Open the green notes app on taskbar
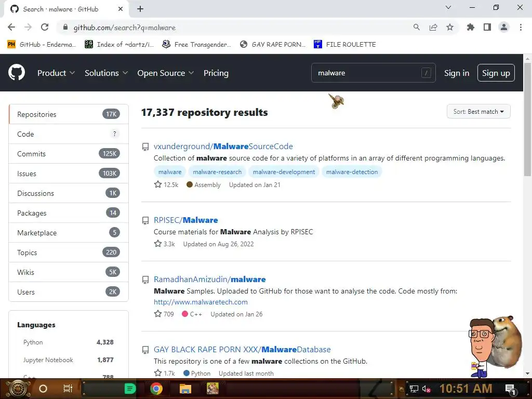 (130, 389)
